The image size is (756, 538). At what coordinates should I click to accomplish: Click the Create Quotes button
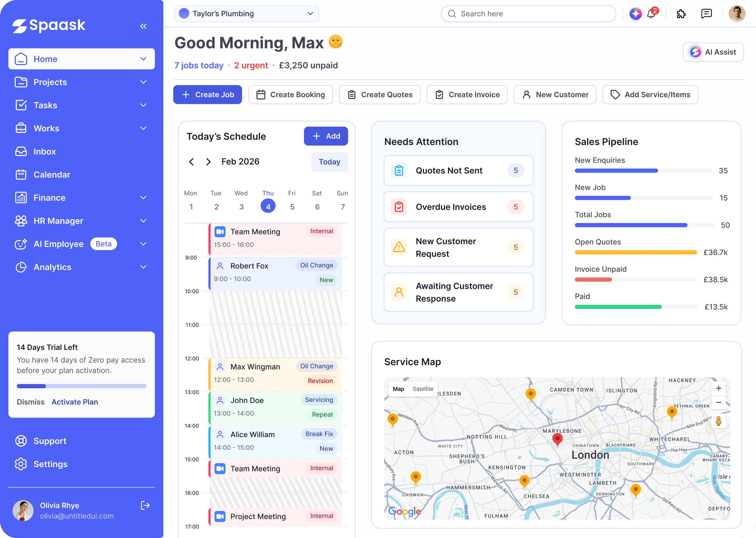[x=380, y=95]
